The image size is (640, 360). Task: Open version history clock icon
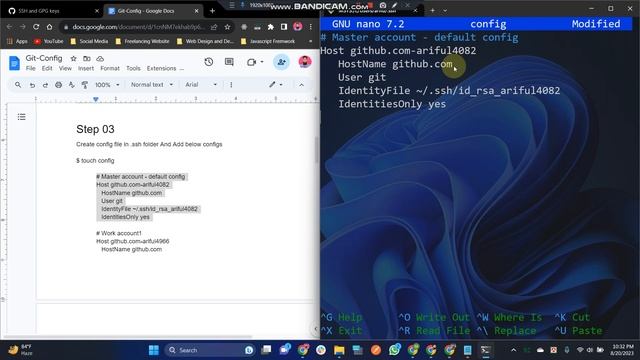pos(209,62)
